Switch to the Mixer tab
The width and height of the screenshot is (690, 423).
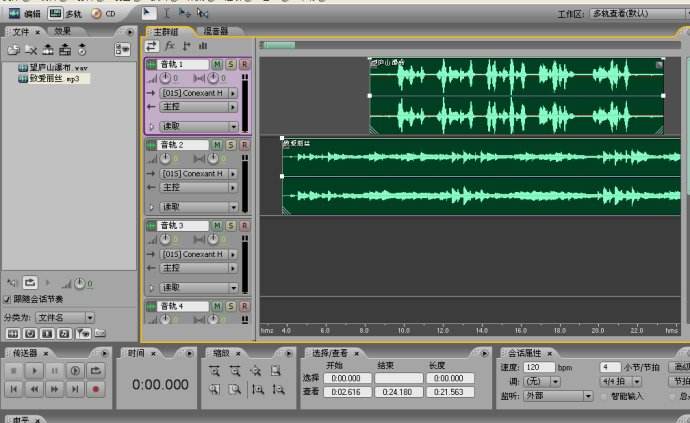tap(216, 31)
